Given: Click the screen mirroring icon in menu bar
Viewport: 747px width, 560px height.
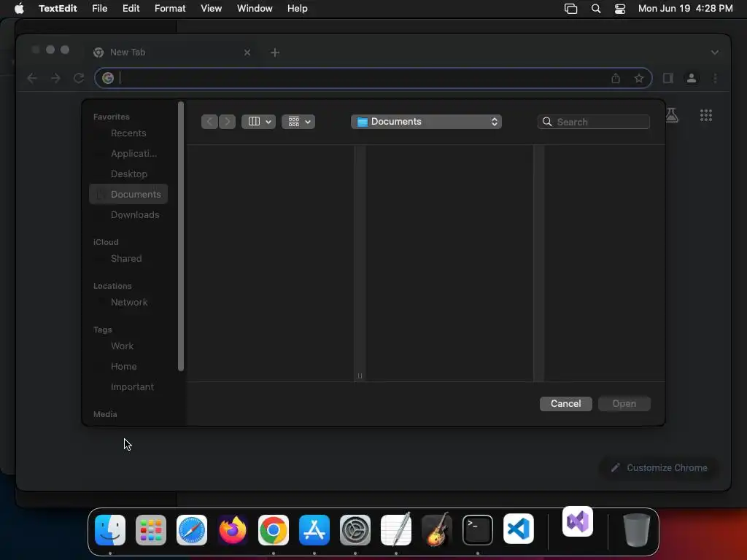Looking at the screenshot, I should [x=570, y=9].
